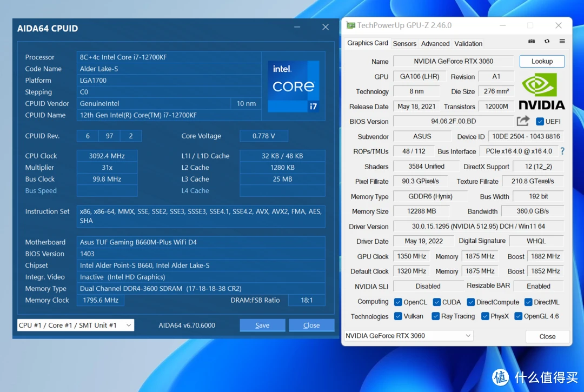The image size is (584, 392).
Task: Click the Shaders 3584 Unified field
Action: pyautogui.click(x=426, y=167)
